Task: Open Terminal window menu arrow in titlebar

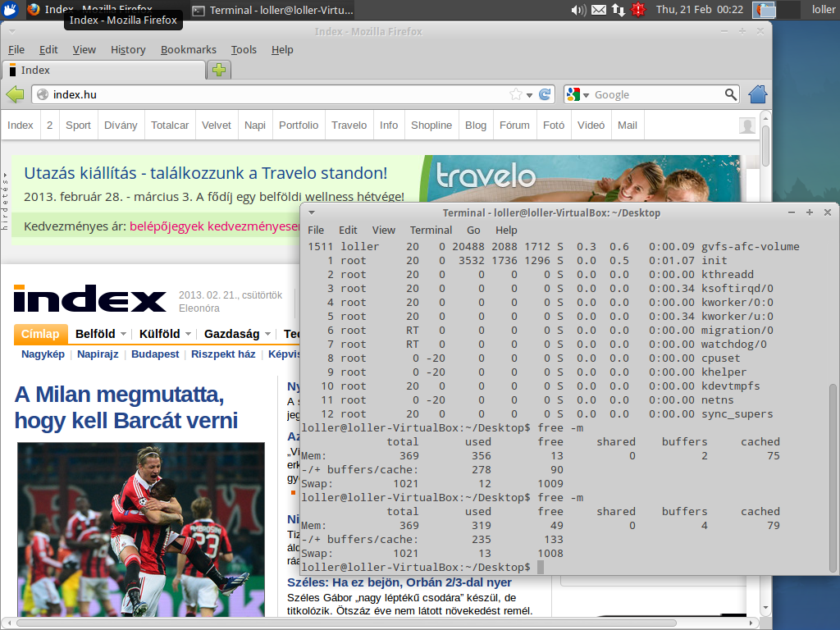Action: pos(311,212)
